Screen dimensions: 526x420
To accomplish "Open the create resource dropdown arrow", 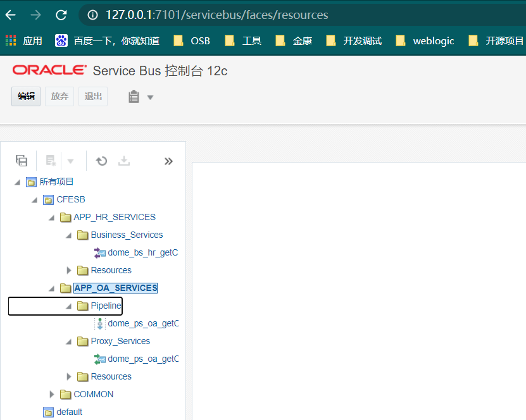I will pos(70,161).
